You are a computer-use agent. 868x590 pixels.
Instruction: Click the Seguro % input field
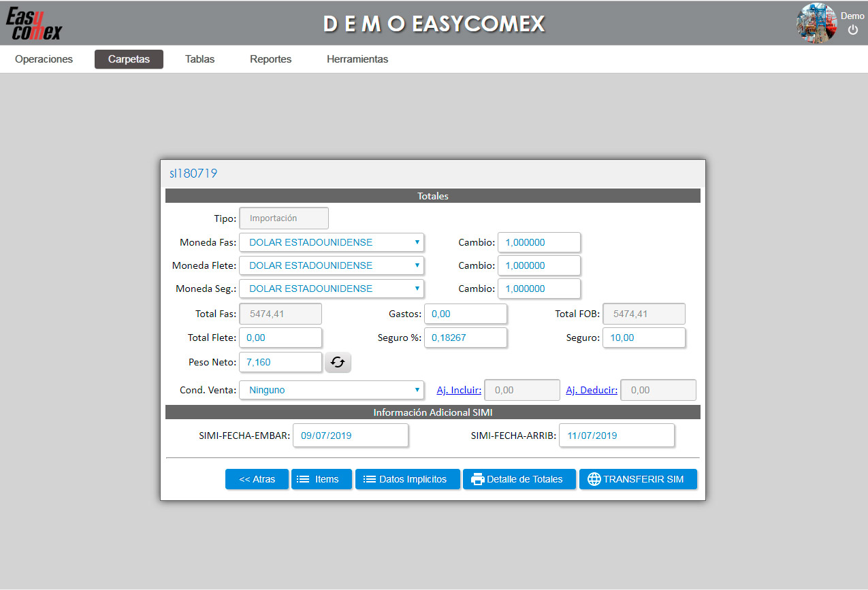466,338
